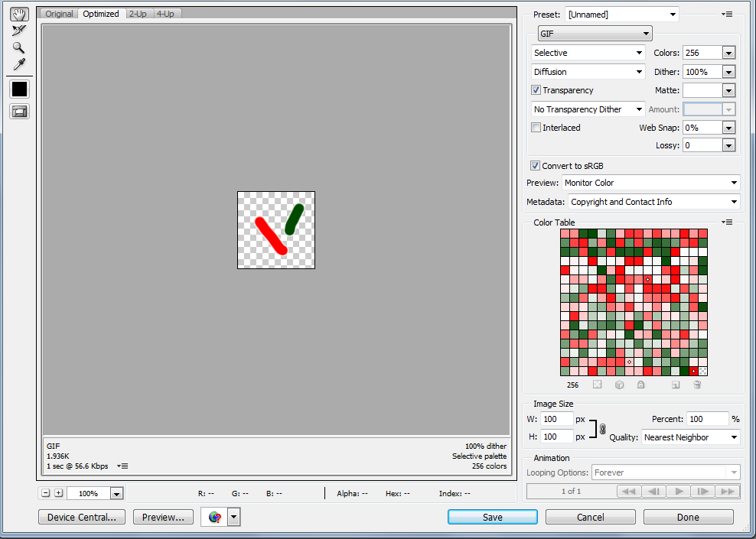Select the Slice Select tool
Image resolution: width=756 pixels, height=539 pixels.
[x=19, y=31]
